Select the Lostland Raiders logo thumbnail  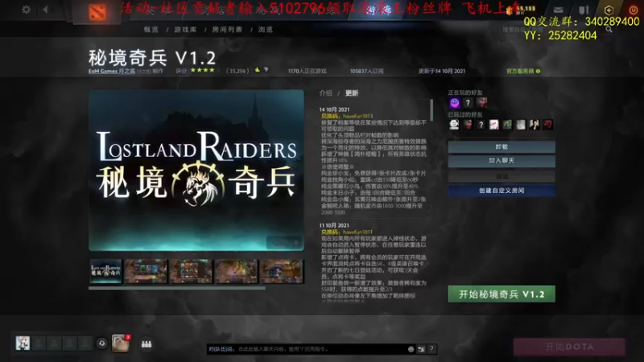click(x=105, y=271)
